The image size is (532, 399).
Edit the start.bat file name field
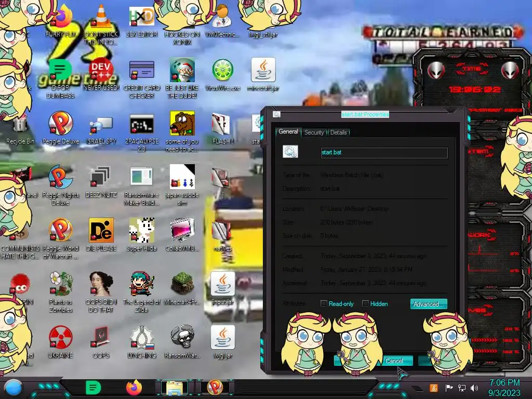pos(384,152)
